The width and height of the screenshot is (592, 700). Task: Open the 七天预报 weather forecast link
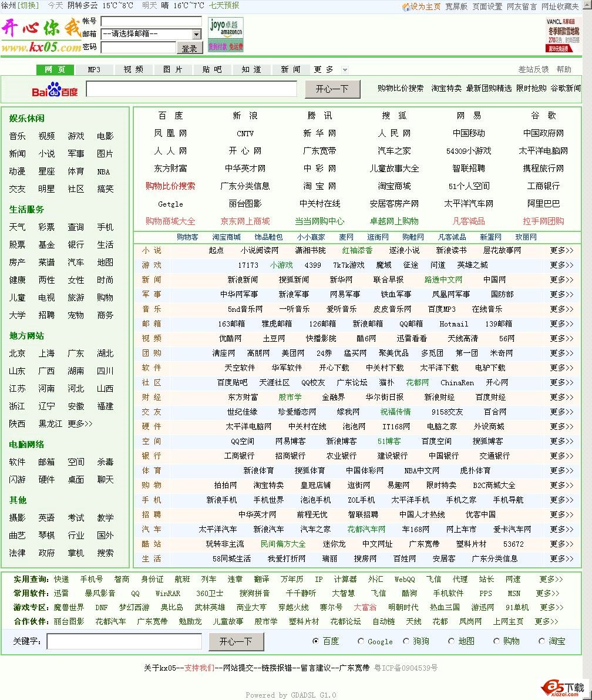pyautogui.click(x=224, y=5)
